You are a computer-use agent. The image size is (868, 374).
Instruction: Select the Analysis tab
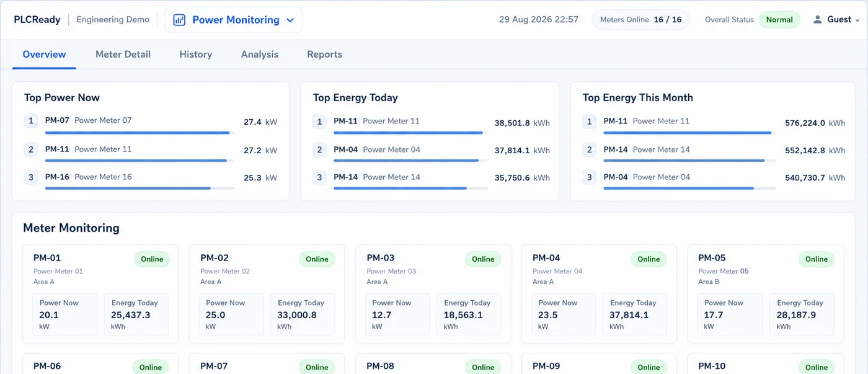(260, 54)
